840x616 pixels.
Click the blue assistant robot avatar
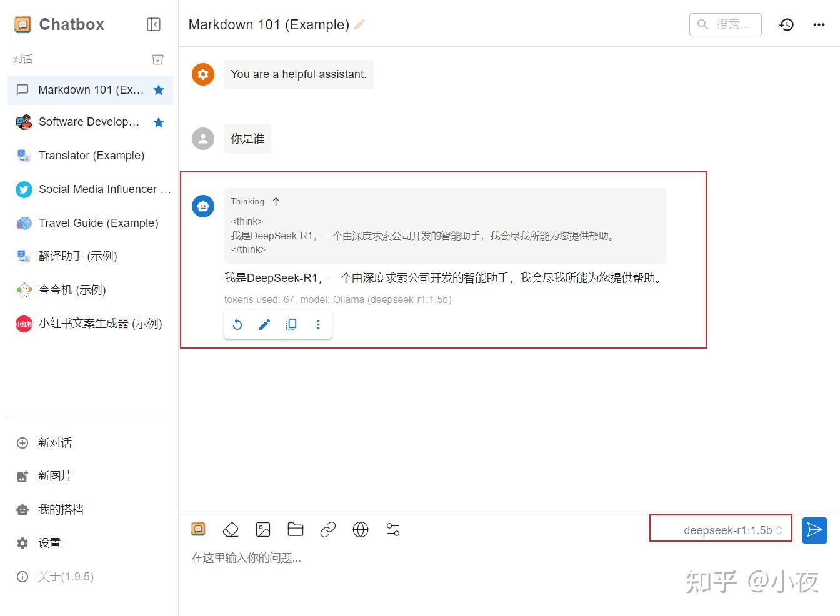coord(203,206)
